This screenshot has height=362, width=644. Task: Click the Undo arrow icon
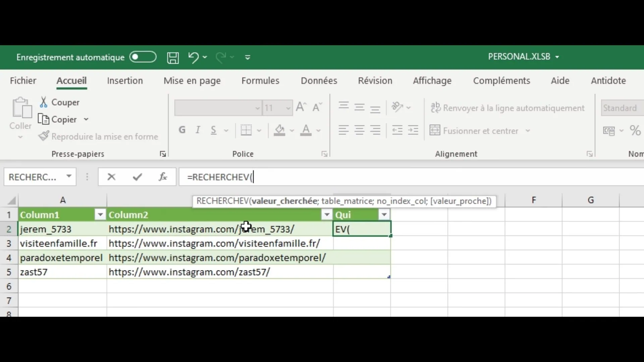click(x=193, y=57)
